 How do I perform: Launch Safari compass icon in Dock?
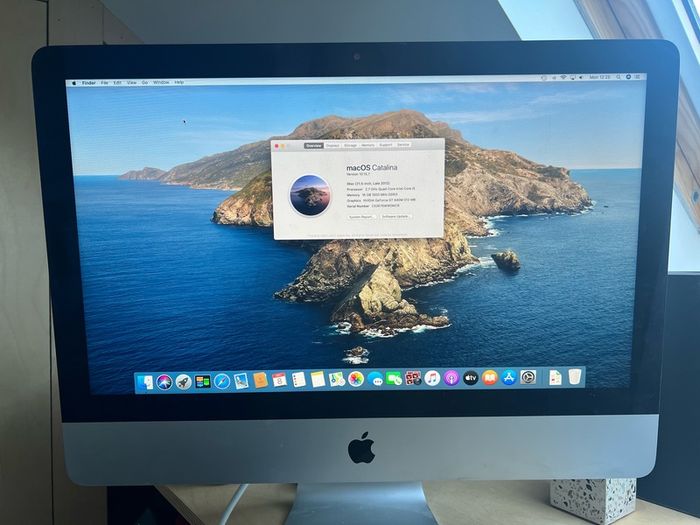point(222,381)
